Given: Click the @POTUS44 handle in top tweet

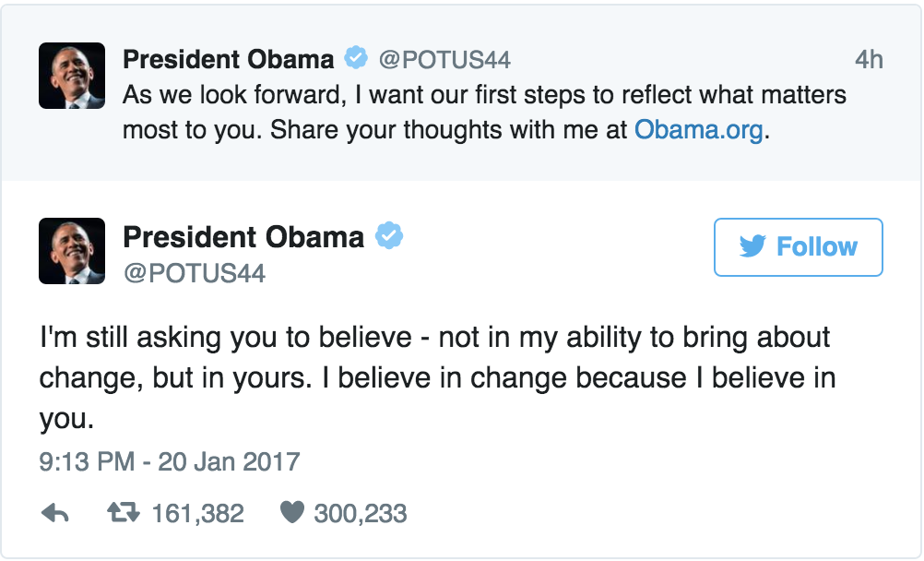Looking at the screenshot, I should click(446, 59).
